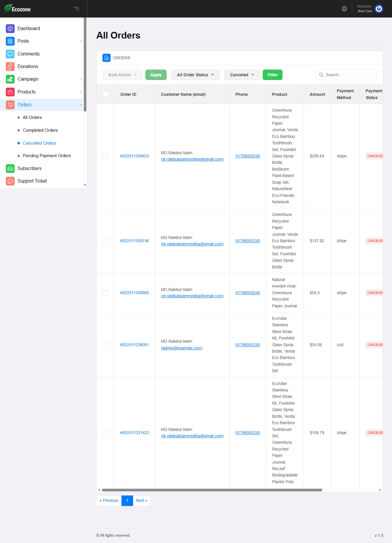Open the Canceled payment status dropdown
392x543 pixels.
point(242,75)
